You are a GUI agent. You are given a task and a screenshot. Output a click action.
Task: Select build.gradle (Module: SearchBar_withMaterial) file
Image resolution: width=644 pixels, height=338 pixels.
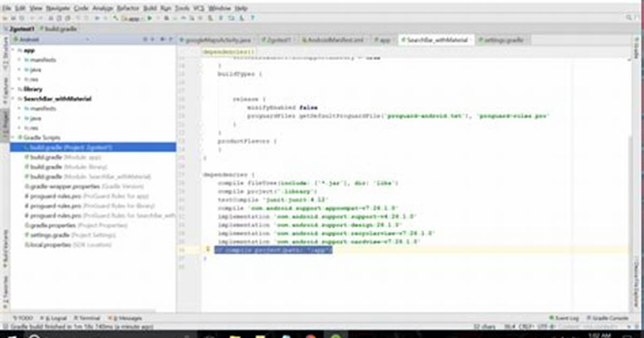coord(87,177)
